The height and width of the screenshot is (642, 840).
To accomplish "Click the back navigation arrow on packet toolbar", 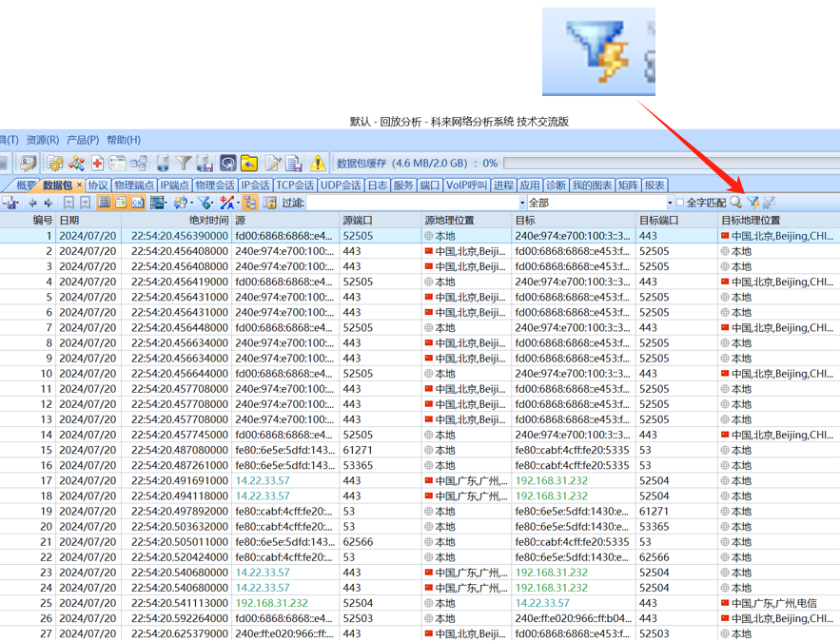I will [32, 203].
